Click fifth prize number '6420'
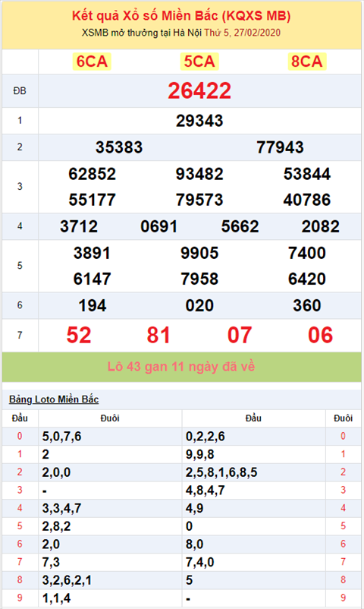364x609 pixels. pos(307,279)
